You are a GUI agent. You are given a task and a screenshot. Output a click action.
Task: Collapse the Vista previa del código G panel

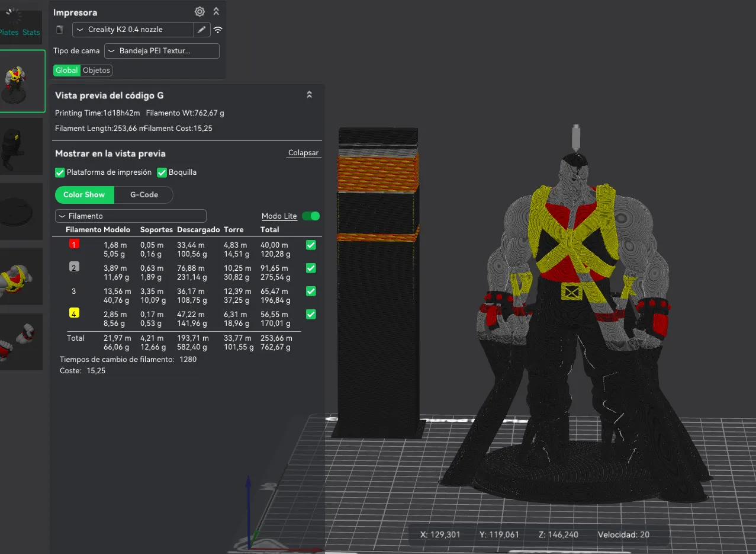coord(309,95)
